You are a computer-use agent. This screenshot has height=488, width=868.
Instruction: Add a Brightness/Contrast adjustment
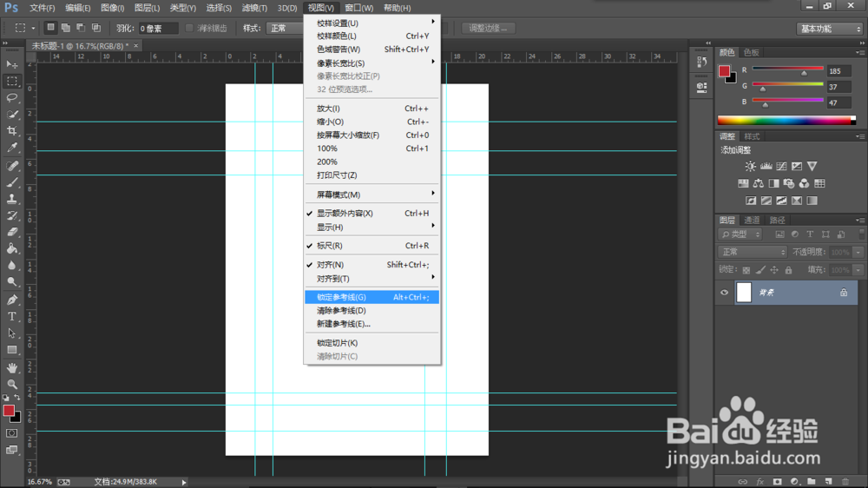coord(750,166)
